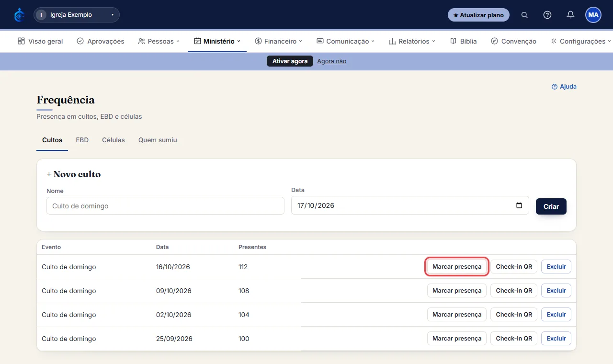Select the Cultos tab

pyautogui.click(x=52, y=140)
